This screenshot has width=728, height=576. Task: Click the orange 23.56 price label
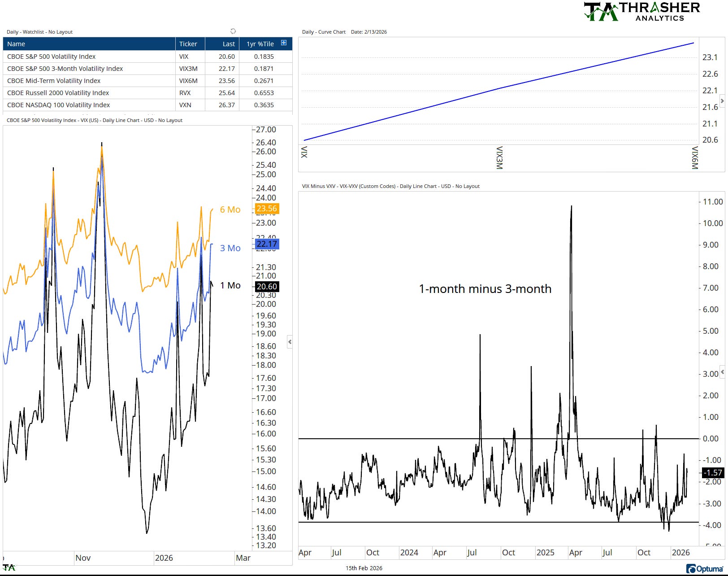click(x=267, y=209)
